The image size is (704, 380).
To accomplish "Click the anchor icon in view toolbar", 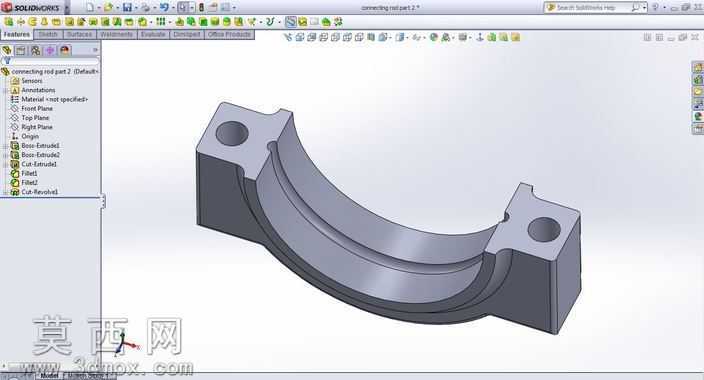I will [x=480, y=37].
